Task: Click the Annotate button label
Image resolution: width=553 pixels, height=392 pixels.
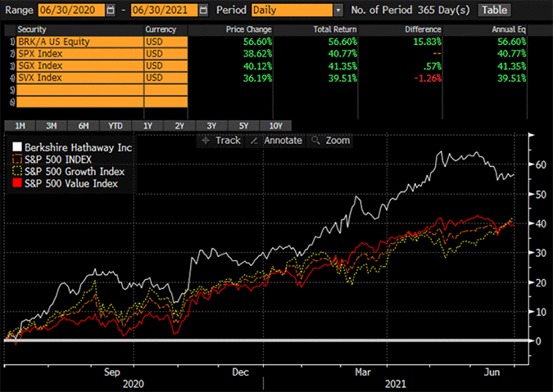Action: coord(283,141)
